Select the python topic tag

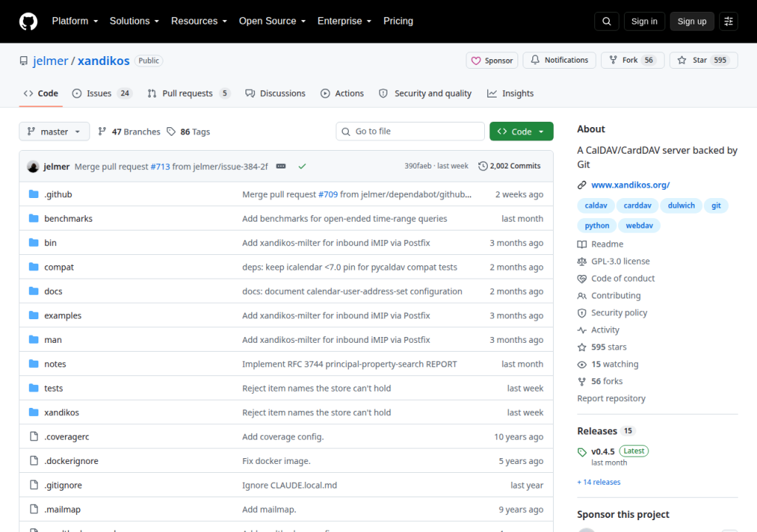click(x=597, y=225)
